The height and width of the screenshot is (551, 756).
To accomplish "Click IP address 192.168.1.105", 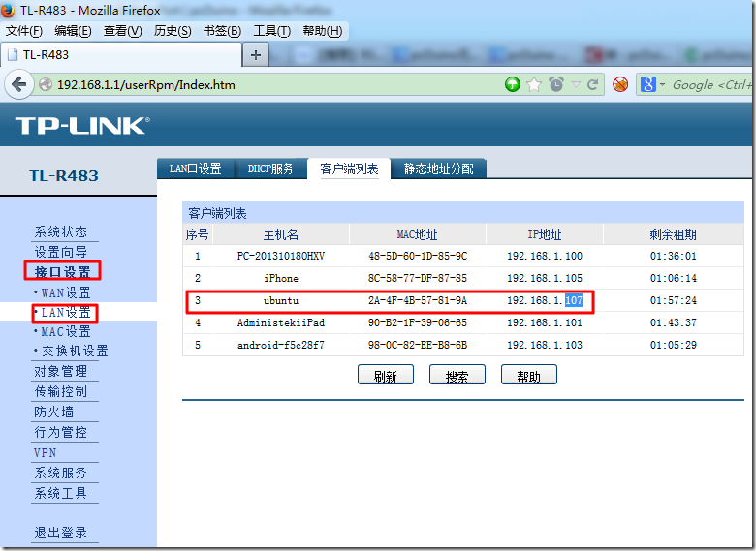I will point(545,278).
